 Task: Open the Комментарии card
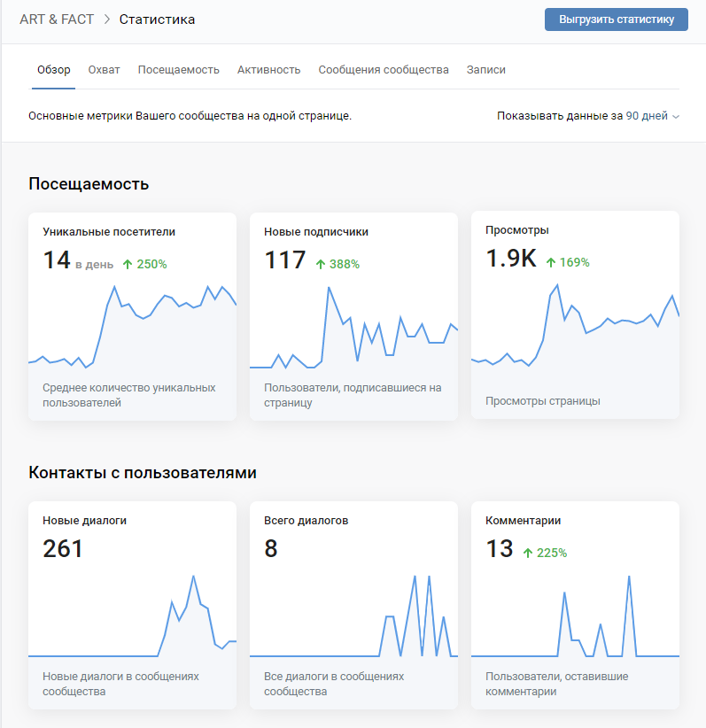[575, 605]
